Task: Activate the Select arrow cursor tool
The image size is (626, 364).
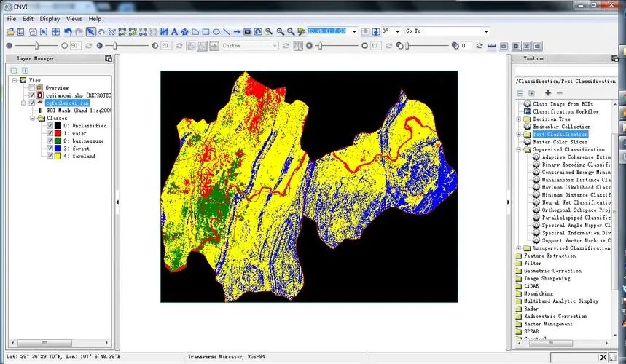Action: tap(90, 31)
